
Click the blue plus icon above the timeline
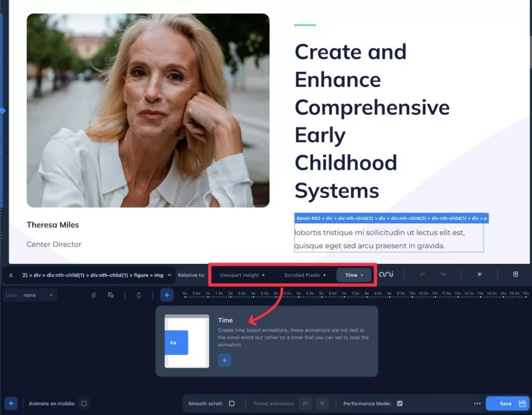[166, 295]
